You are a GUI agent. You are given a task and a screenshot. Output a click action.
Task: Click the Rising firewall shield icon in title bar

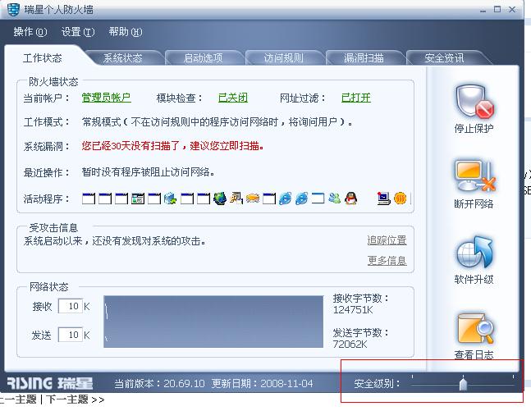(x=13, y=9)
